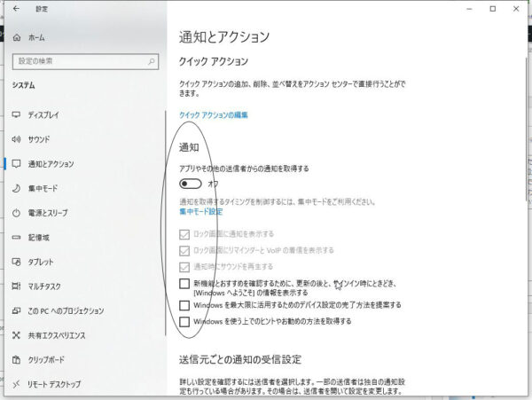Check デバイス設定の完了方法を提案する box
This screenshot has width=532, height=400.
pyautogui.click(x=184, y=305)
